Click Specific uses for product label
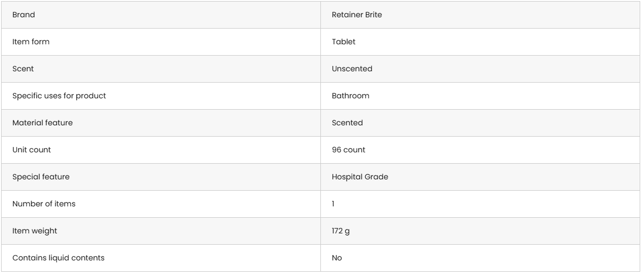Viewport: 644px width, 275px height. (52, 96)
